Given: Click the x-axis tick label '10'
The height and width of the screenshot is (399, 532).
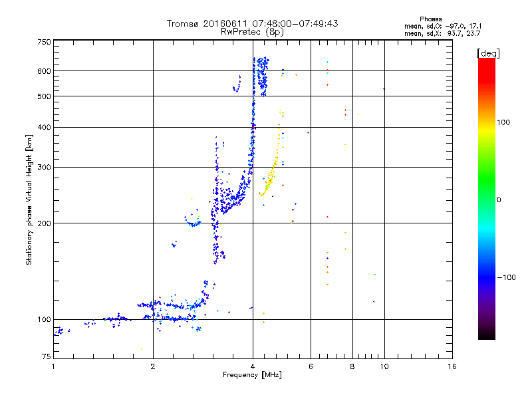Looking at the screenshot, I should [x=384, y=366].
